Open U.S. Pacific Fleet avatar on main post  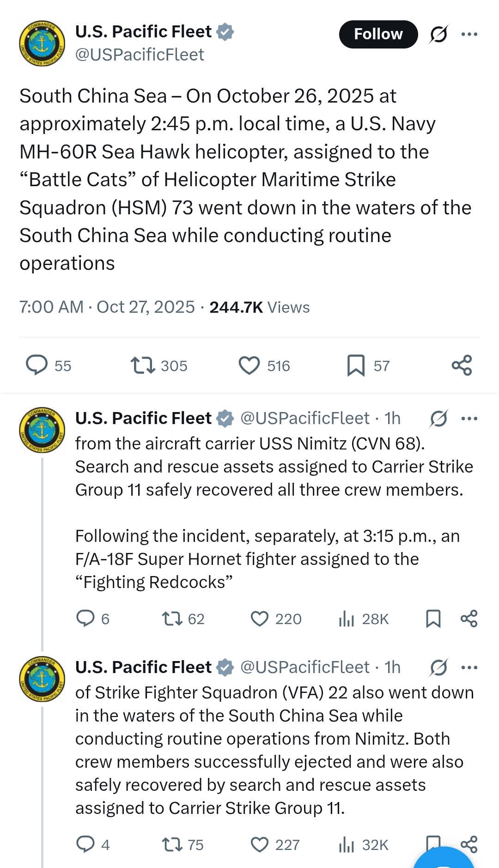pyautogui.click(x=42, y=43)
